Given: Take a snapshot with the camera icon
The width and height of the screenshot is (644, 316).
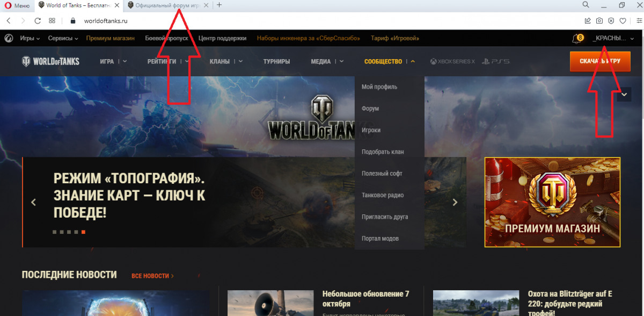Looking at the screenshot, I should (599, 21).
